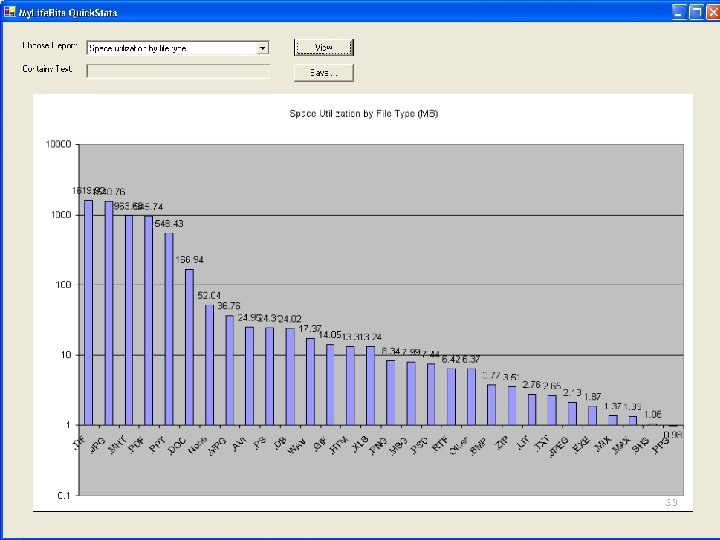Click the '10' y-axis label
Image resolution: width=720 pixels, height=540 pixels.
tap(66, 355)
